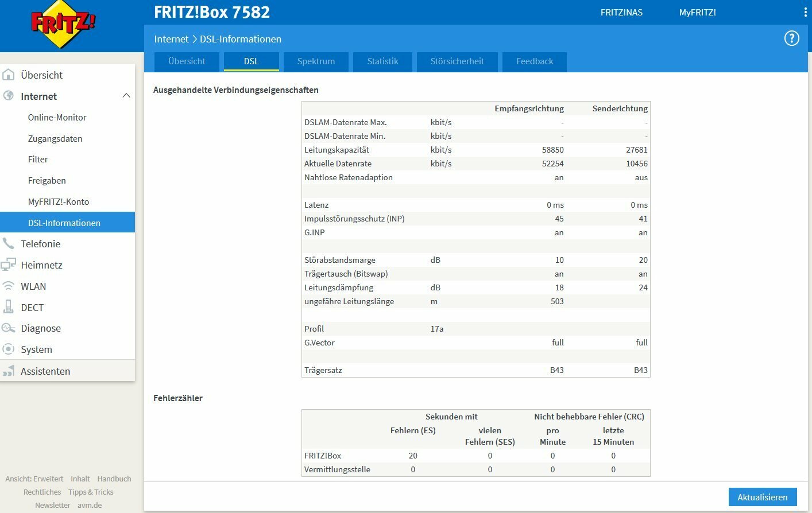Screen dimensions: 812x513
Task: Open Diagnose menu entry
Action: 41,328
